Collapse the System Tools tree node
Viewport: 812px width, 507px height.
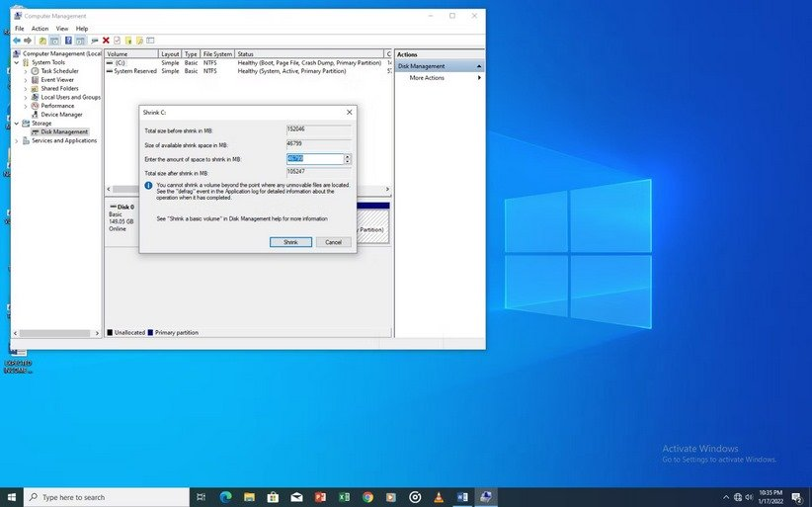click(17, 62)
